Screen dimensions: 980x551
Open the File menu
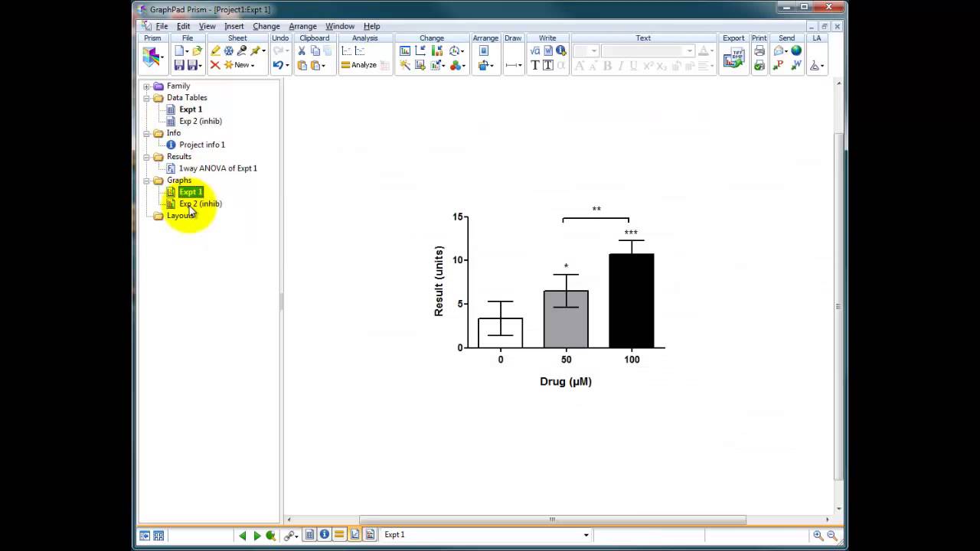click(x=162, y=26)
